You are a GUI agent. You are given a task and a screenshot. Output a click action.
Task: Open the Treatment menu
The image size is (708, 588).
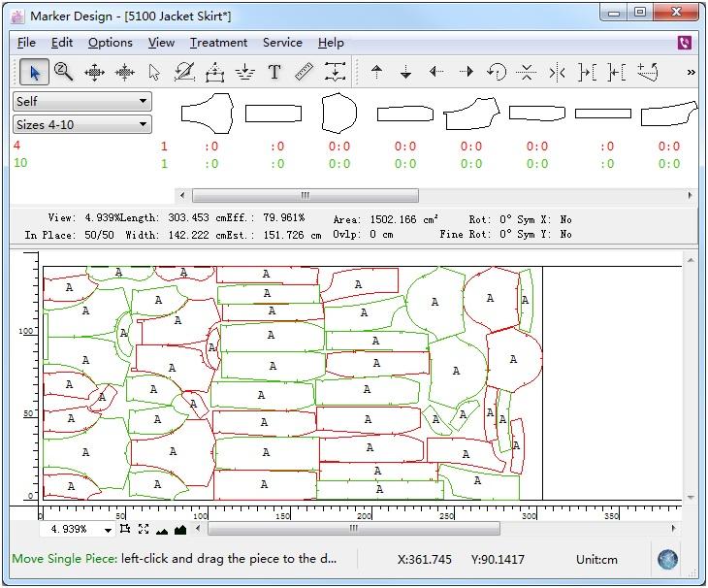click(x=218, y=43)
